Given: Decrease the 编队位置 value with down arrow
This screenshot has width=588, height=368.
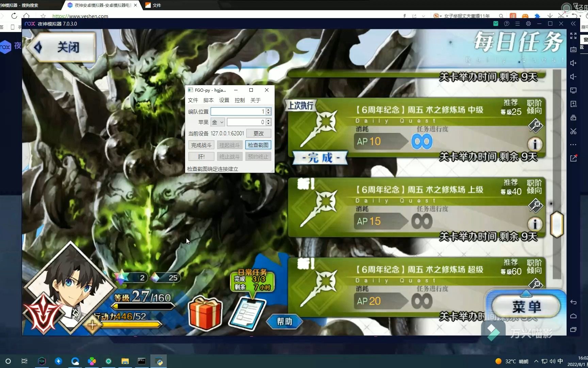Looking at the screenshot, I should (x=268, y=113).
